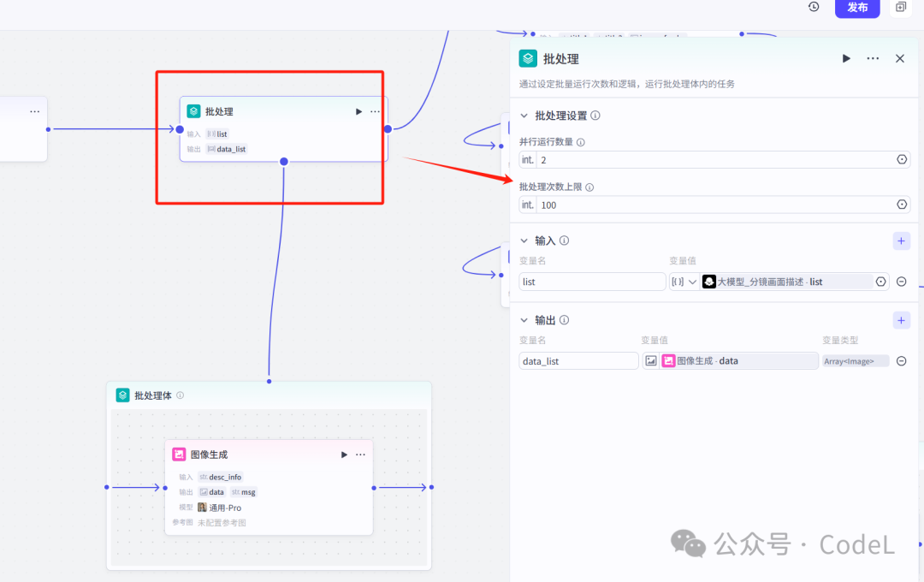Collapse the 批处理设置 section

click(524, 116)
